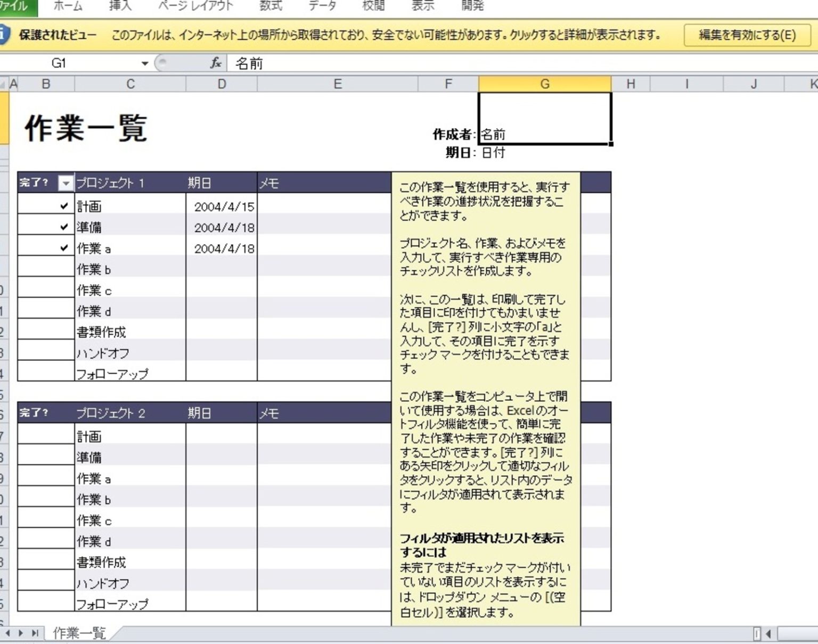The image size is (818, 644).
Task: Open the Name Box dropdown arrow
Action: pos(144,62)
